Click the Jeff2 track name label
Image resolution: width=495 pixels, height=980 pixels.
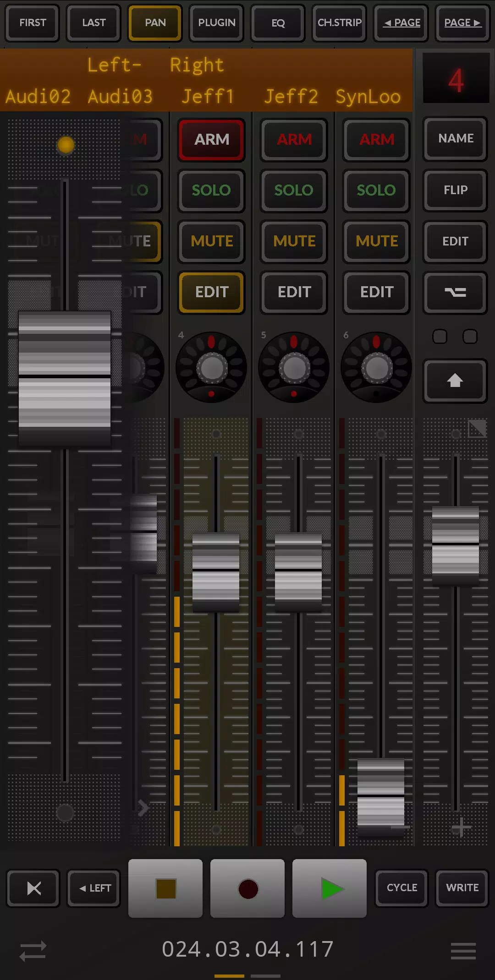pyautogui.click(x=291, y=97)
